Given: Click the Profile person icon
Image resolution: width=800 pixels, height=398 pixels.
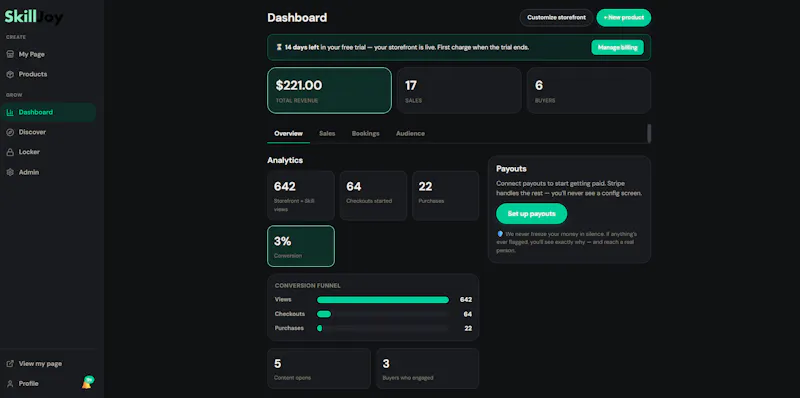Looking at the screenshot, I should 10,384.
